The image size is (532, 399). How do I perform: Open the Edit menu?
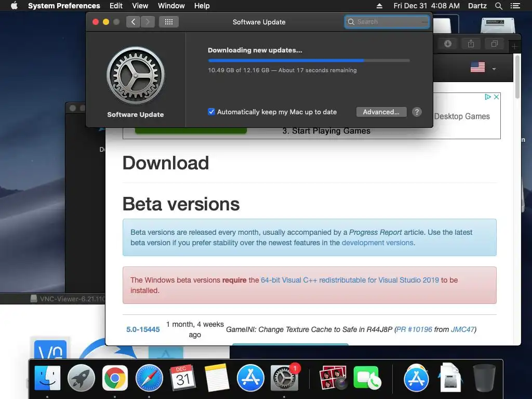[x=116, y=6]
